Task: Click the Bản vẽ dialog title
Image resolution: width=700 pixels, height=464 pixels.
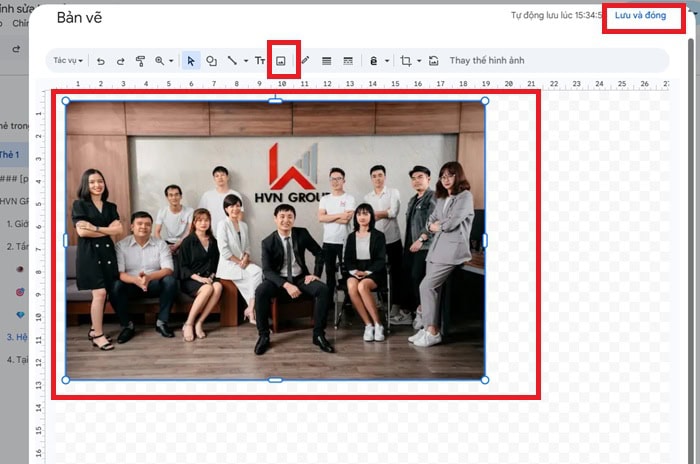Action: click(79, 17)
